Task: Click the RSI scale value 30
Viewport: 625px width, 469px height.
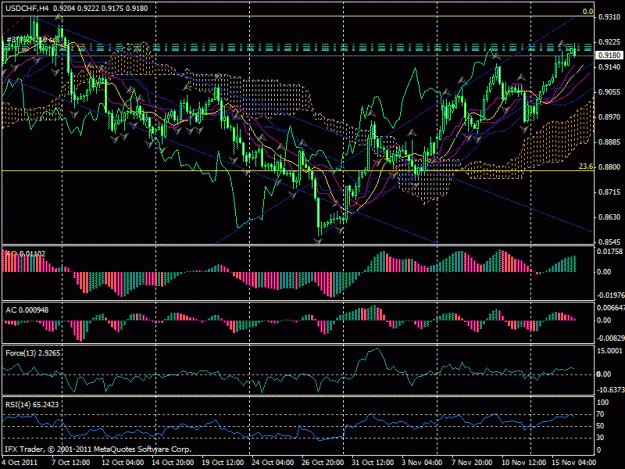Action: pos(600,438)
